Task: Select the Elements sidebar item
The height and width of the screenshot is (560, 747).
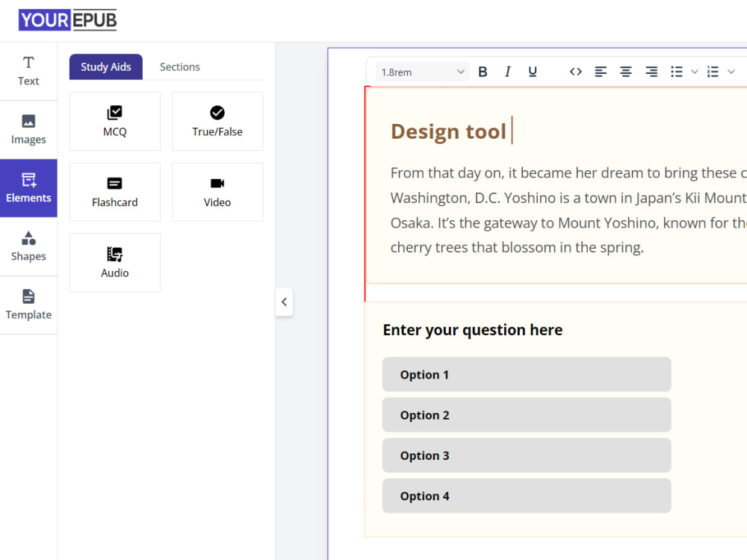Action: tap(28, 188)
